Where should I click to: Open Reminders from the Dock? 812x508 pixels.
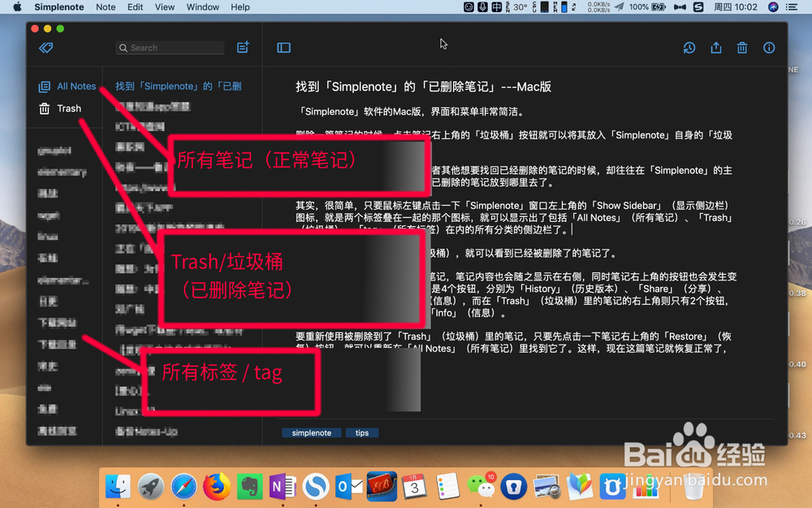coord(447,486)
